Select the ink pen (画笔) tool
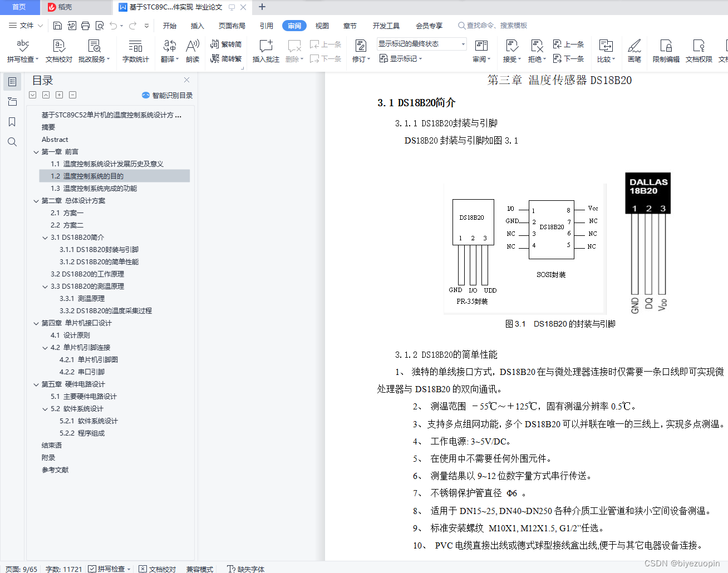Image resolution: width=728 pixels, height=573 pixels. pyautogui.click(x=634, y=51)
